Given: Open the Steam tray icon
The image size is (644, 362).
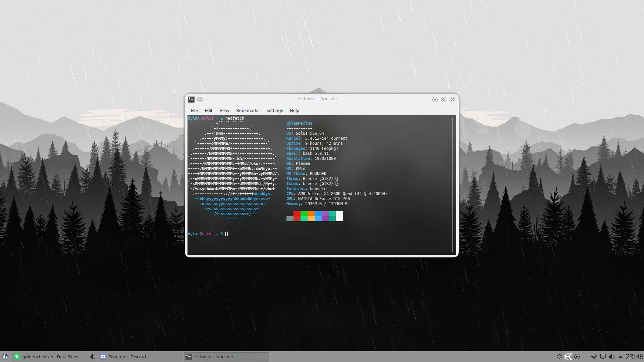Looking at the screenshot, I should (x=594, y=357).
